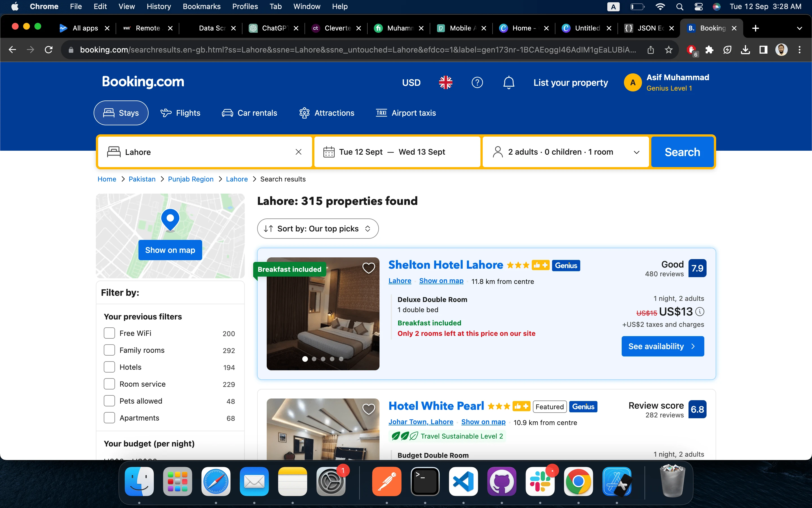
Task: Click Show on map button on map preview
Action: click(x=170, y=250)
